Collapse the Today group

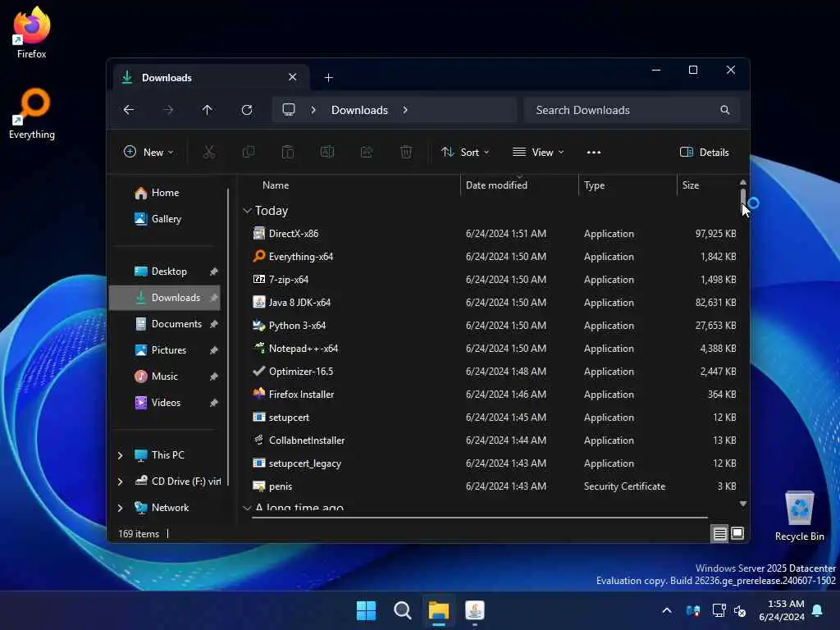247,211
